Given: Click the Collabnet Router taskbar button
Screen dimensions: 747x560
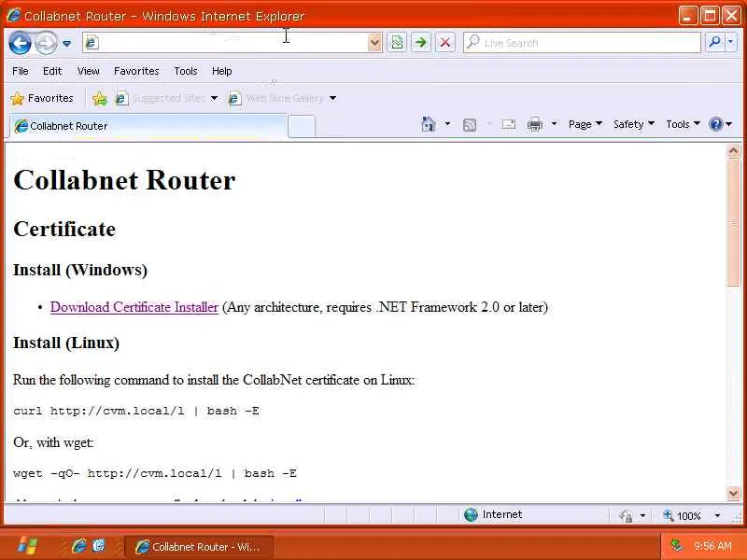Looking at the screenshot, I should tap(199, 547).
